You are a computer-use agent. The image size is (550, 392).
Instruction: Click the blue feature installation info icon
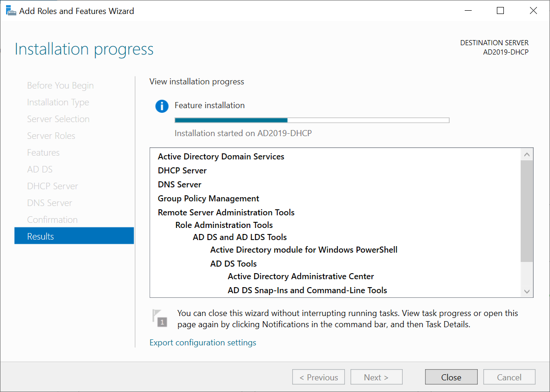click(162, 106)
